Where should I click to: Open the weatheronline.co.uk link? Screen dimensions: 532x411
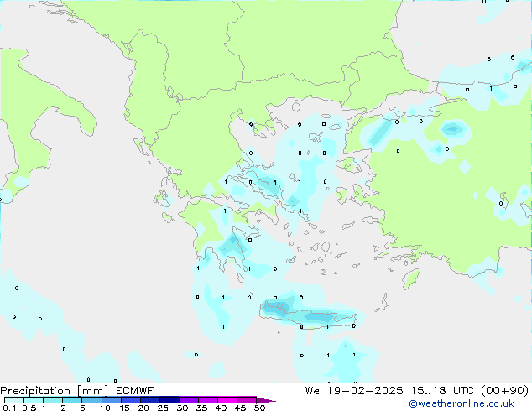click(462, 403)
